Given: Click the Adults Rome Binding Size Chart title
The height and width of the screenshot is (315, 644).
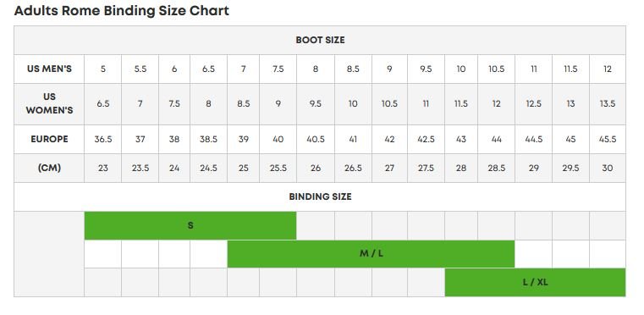Looking at the screenshot, I should coord(122,11).
